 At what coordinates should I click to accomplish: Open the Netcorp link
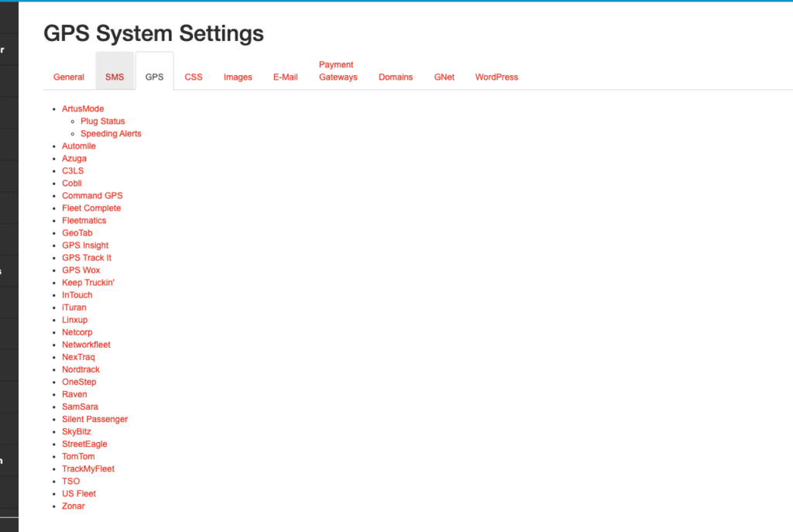77,332
